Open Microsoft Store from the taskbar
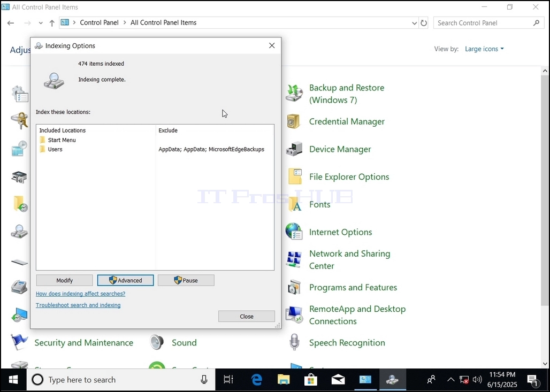Screen dimensions: 550x392 pos(311,380)
